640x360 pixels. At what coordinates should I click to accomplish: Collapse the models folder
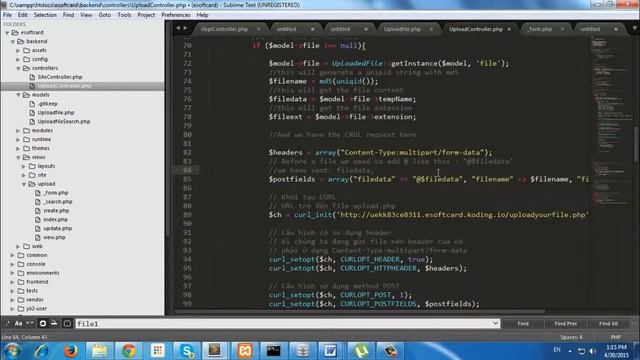click(18, 95)
